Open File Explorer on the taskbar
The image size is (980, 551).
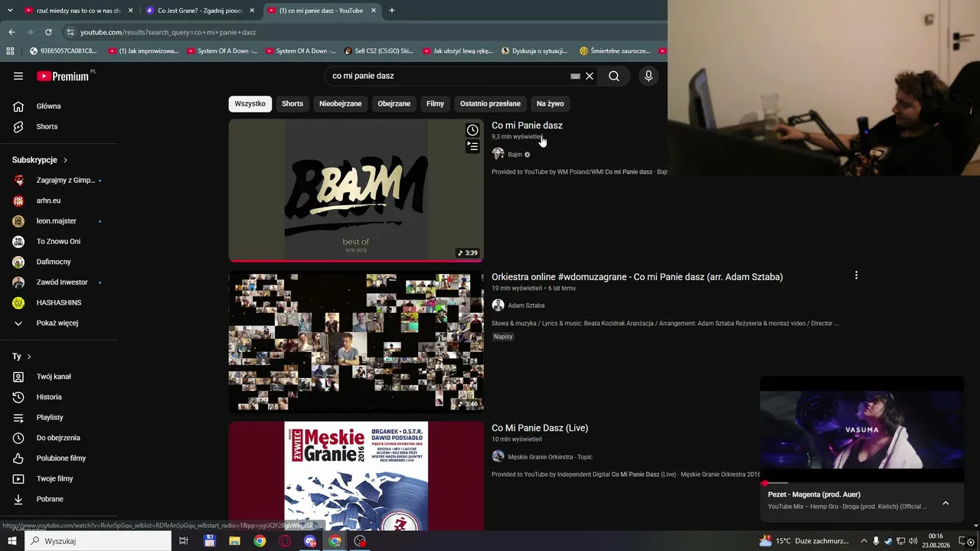(234, 541)
